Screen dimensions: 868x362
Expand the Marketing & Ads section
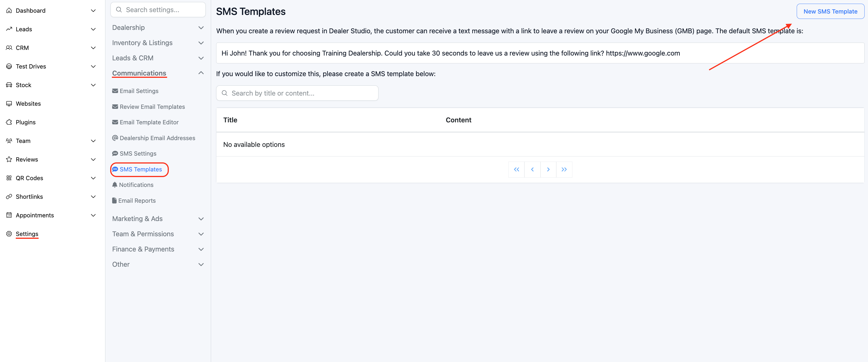(201, 219)
